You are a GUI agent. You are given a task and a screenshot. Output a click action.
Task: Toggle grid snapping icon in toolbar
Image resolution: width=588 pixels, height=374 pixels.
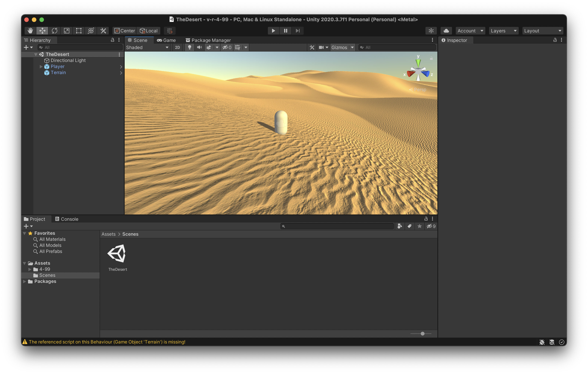click(170, 31)
